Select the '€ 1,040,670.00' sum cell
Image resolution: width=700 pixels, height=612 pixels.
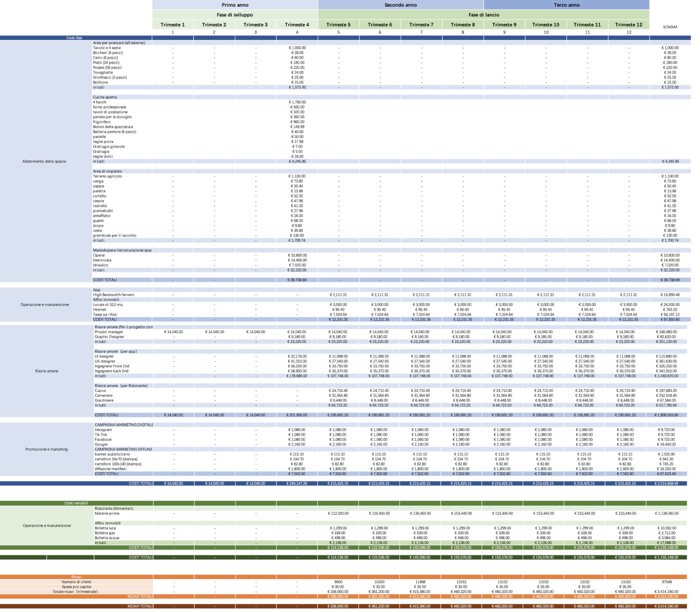[668, 376]
